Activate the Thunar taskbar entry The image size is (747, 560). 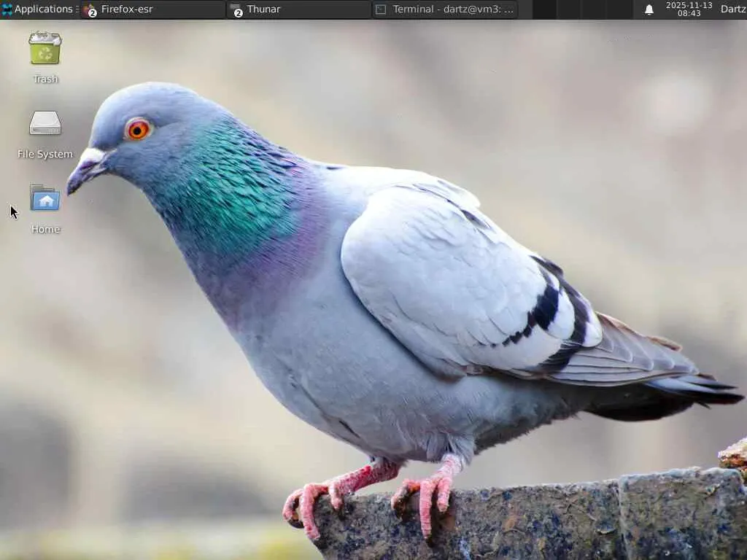point(299,9)
